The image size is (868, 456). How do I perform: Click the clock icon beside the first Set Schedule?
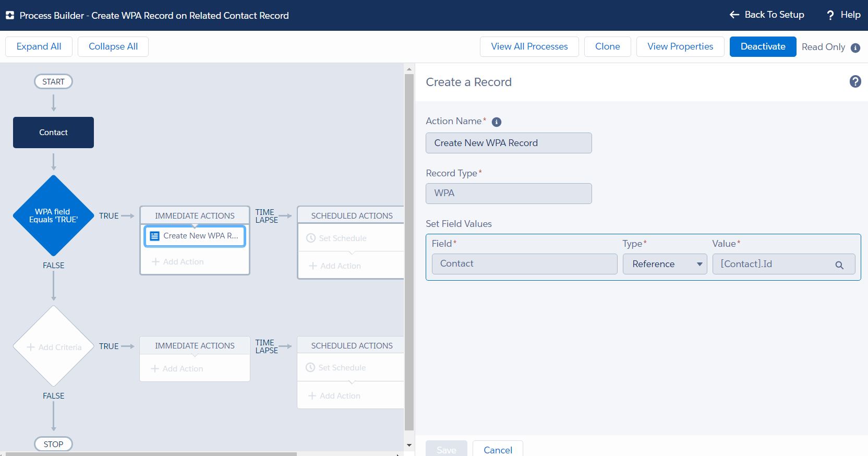311,238
